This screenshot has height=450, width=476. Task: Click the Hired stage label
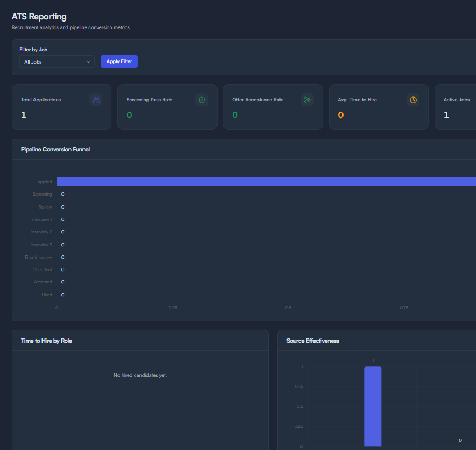click(47, 295)
